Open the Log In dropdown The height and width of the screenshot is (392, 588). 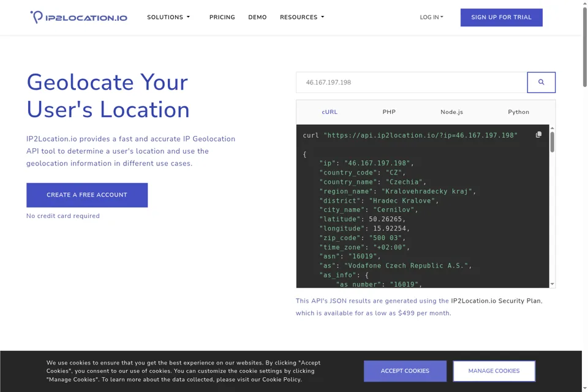click(431, 17)
